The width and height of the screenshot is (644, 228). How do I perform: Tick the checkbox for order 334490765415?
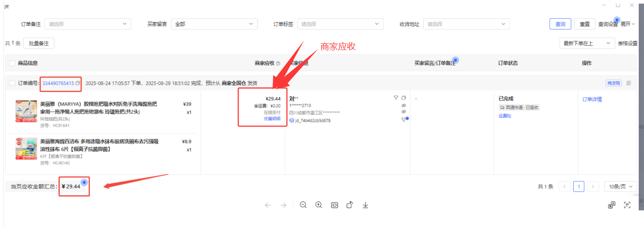pos(12,83)
